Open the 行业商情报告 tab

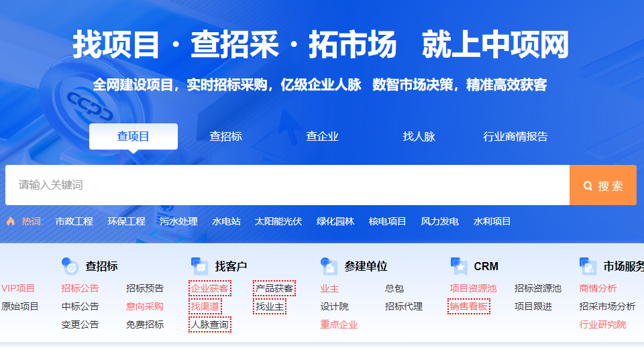[x=515, y=136]
